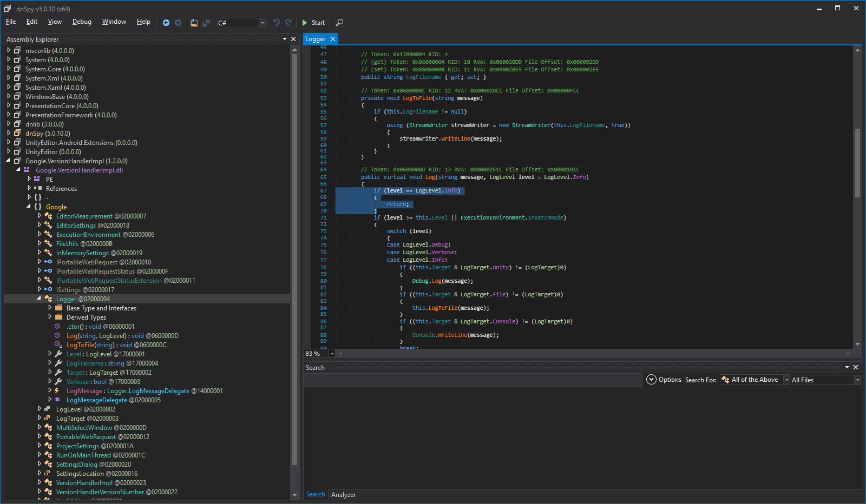Select the Log method icon under Logger
The width and height of the screenshot is (866, 504).
coord(57,335)
